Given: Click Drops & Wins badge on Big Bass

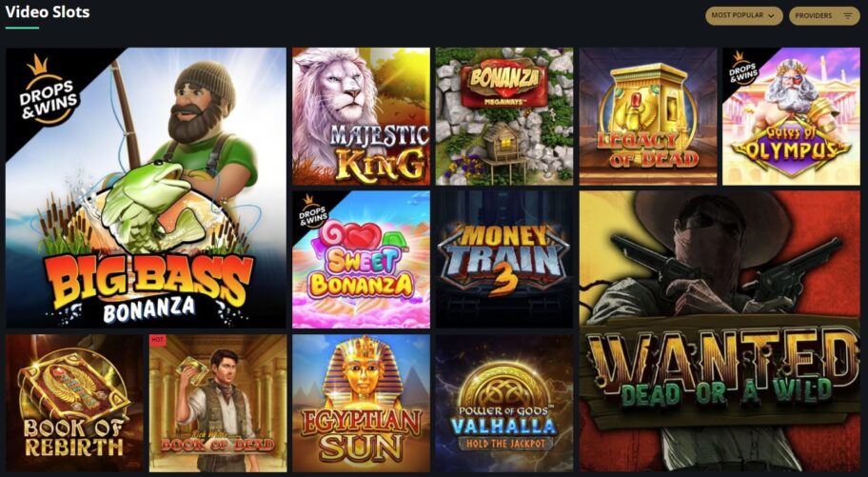Looking at the screenshot, I should click(x=49, y=91).
